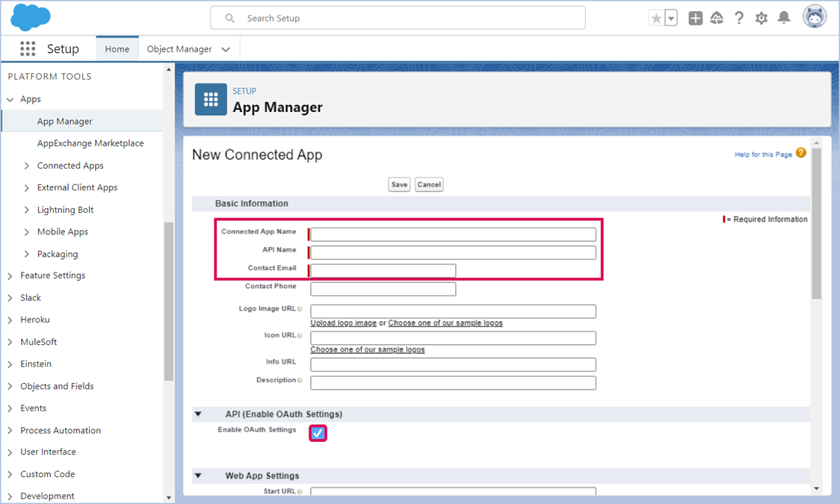The height and width of the screenshot is (504, 840).
Task: Switch to the Home tab
Action: click(117, 49)
